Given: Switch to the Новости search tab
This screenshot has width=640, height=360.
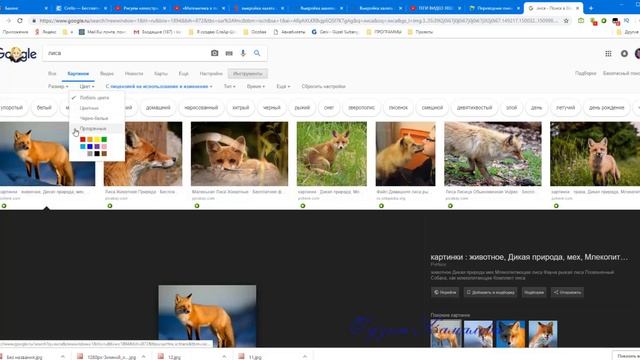Looking at the screenshot, I should pos(134,74).
